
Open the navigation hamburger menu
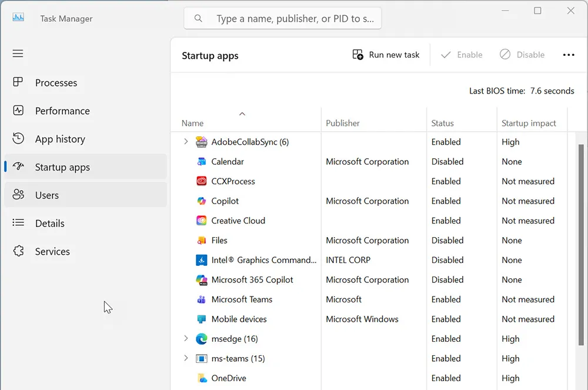(18, 54)
